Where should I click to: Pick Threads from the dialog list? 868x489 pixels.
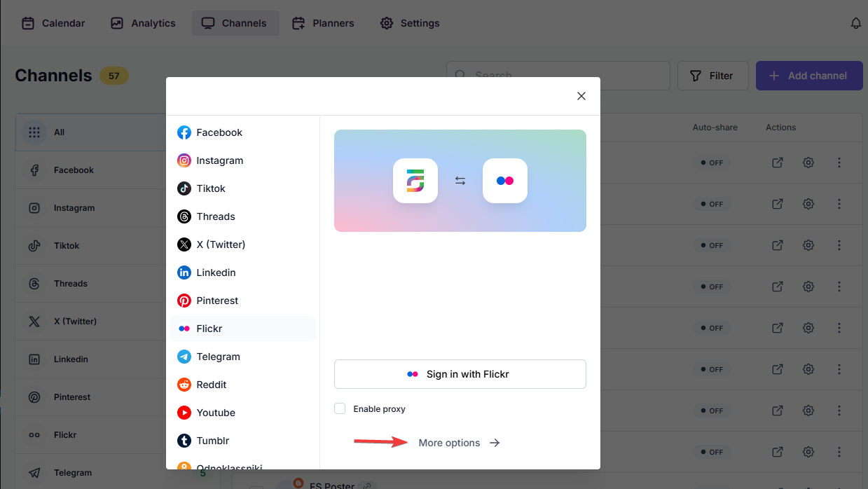(215, 216)
